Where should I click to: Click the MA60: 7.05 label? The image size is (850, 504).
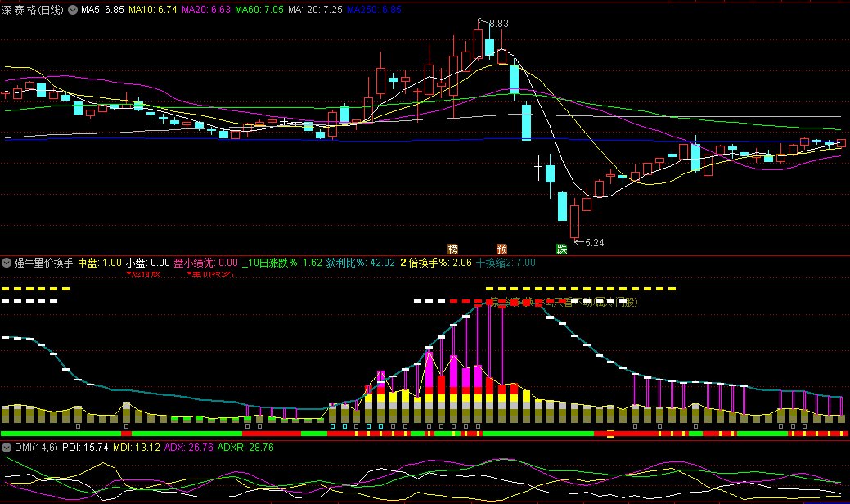[259, 10]
